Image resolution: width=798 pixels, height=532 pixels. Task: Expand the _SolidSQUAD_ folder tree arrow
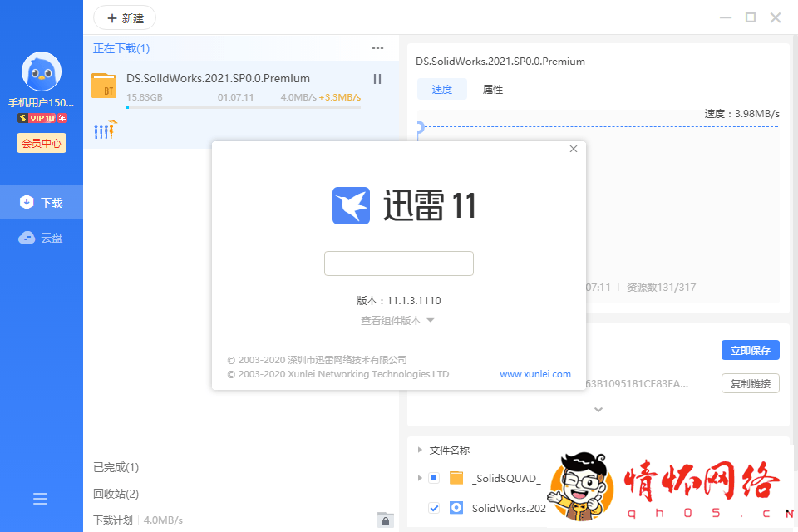(x=420, y=478)
